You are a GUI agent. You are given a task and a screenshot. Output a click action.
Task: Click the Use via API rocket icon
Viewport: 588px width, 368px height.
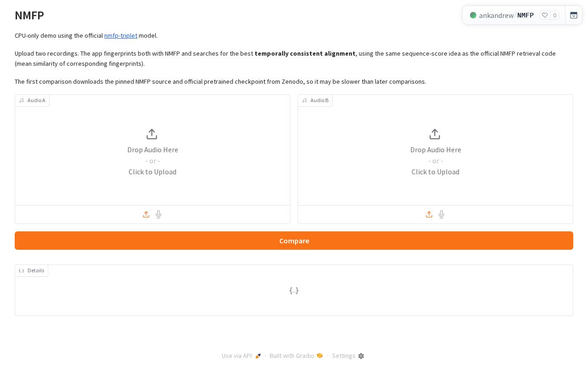tap(258, 356)
